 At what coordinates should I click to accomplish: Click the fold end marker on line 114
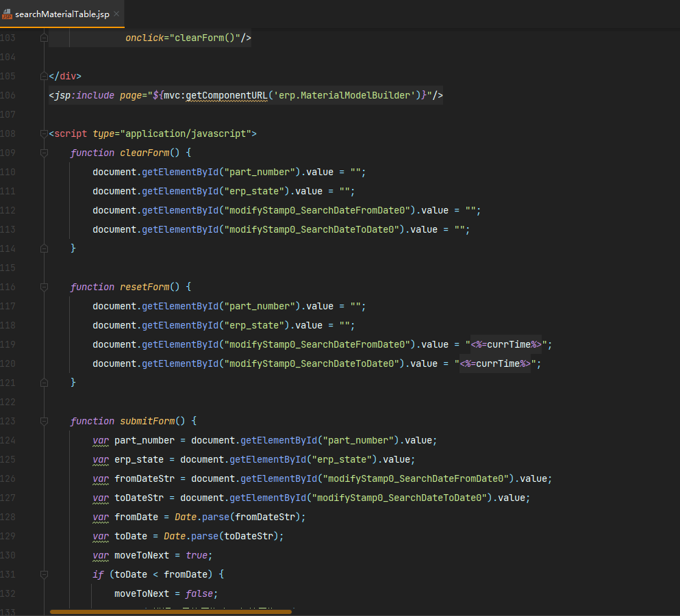click(x=44, y=248)
